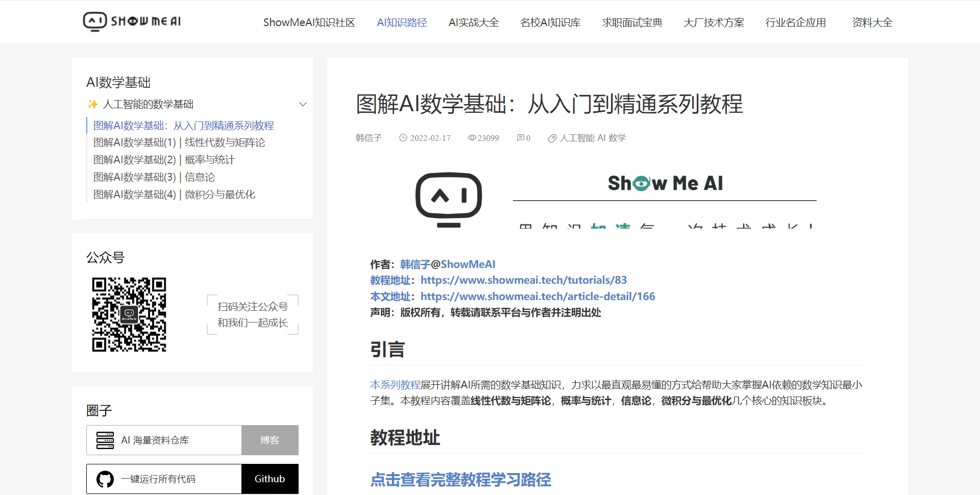Click the server stack resource icon

105,440
